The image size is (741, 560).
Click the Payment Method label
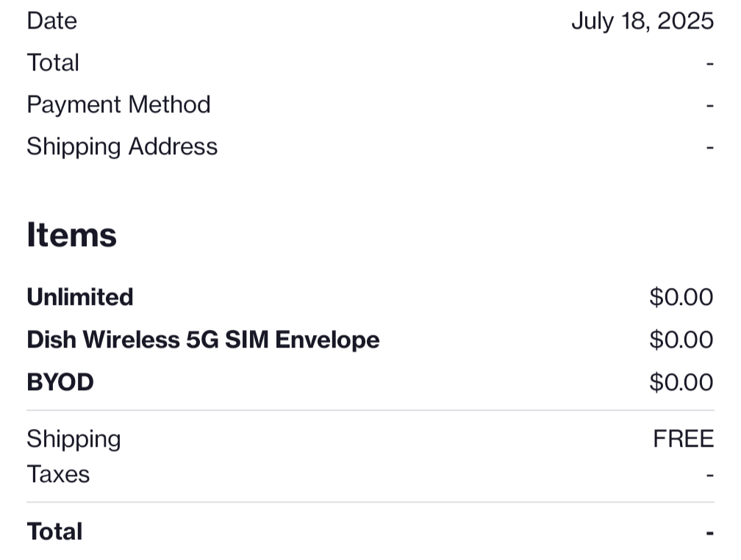(x=118, y=104)
